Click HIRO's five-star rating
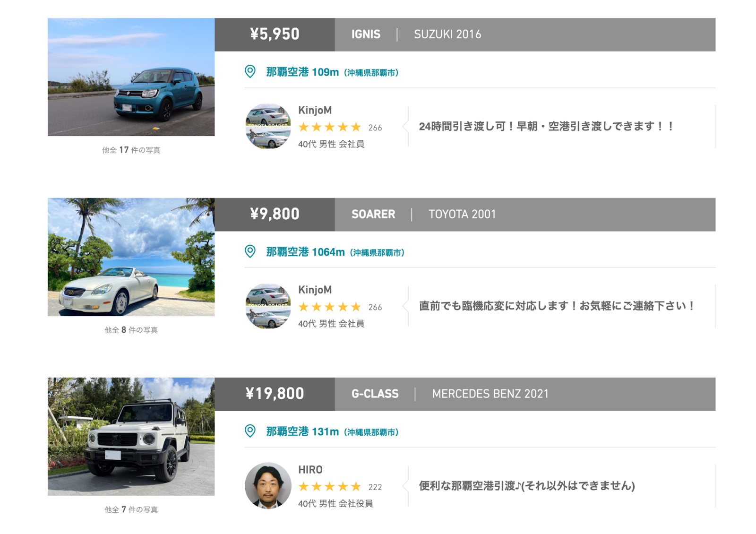 [x=330, y=487]
